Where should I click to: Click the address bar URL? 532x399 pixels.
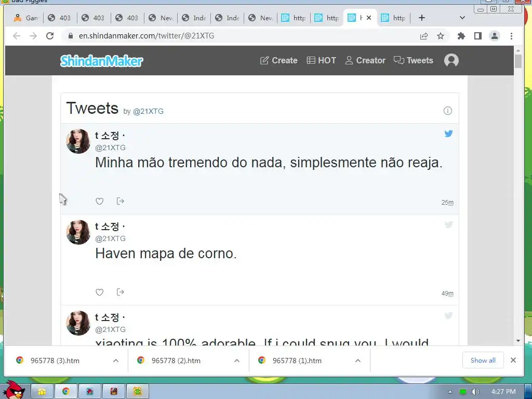point(146,36)
